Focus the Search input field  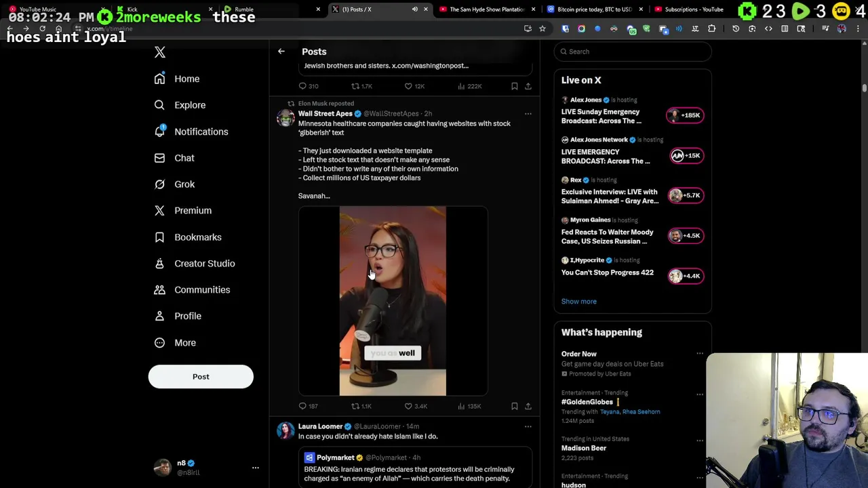633,52
